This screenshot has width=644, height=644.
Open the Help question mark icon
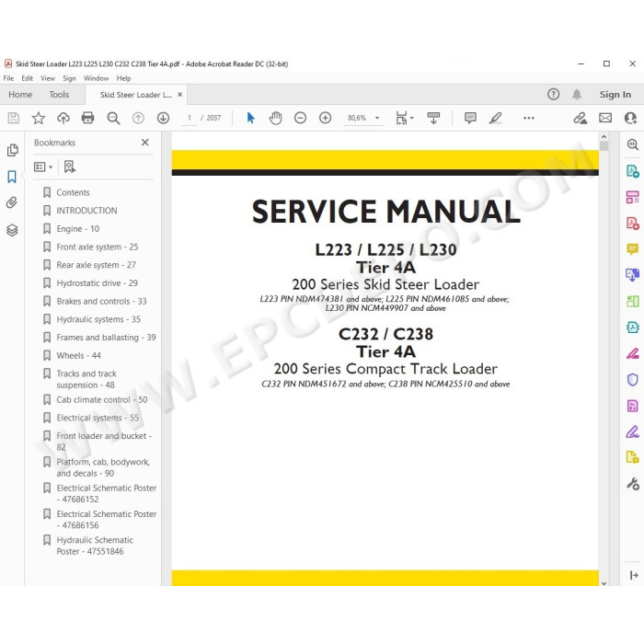(x=553, y=94)
